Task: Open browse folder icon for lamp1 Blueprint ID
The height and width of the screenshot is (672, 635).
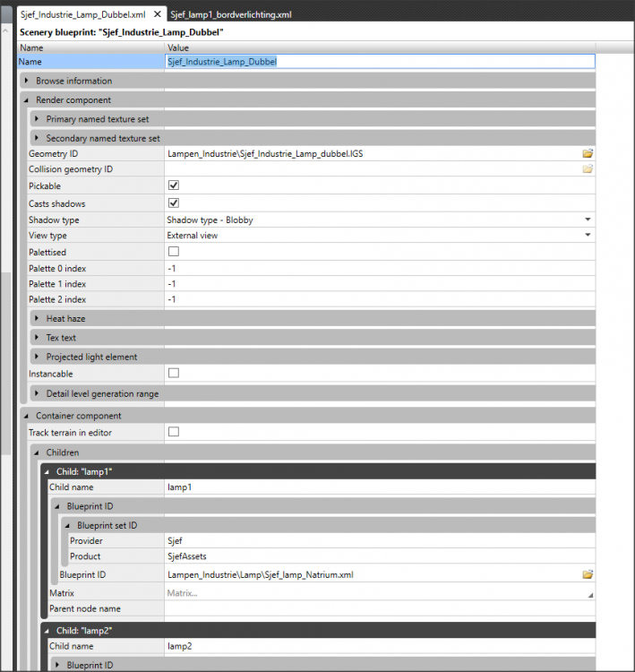Action: pyautogui.click(x=588, y=574)
